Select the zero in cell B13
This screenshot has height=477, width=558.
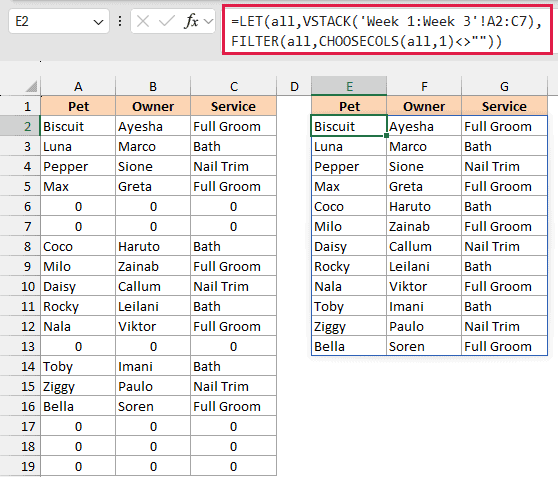[x=153, y=346]
